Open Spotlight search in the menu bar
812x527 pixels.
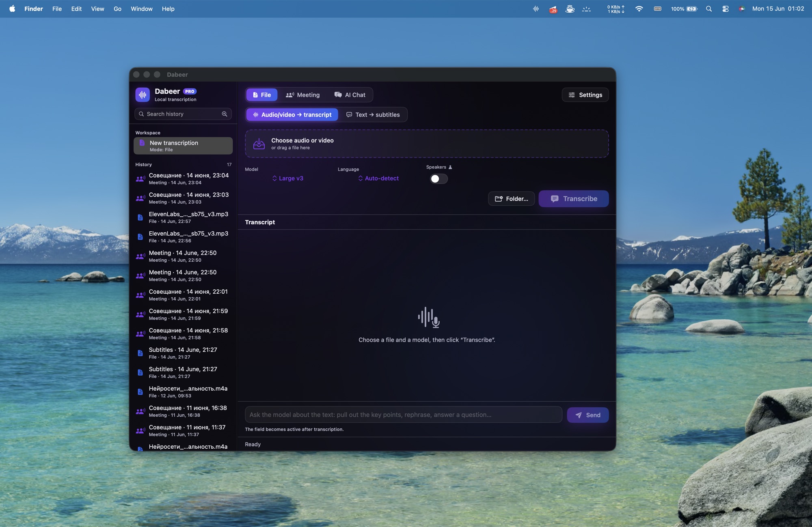click(709, 9)
